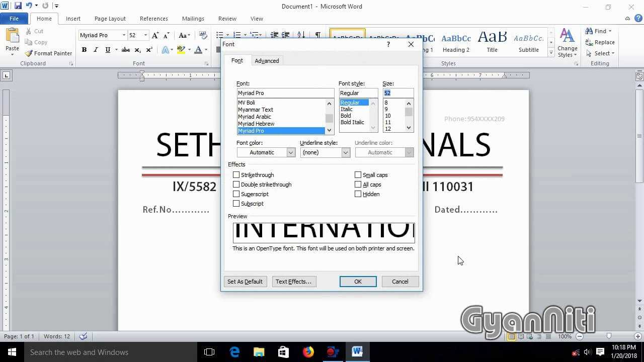Open the Insert ribbon tab

click(73, 19)
